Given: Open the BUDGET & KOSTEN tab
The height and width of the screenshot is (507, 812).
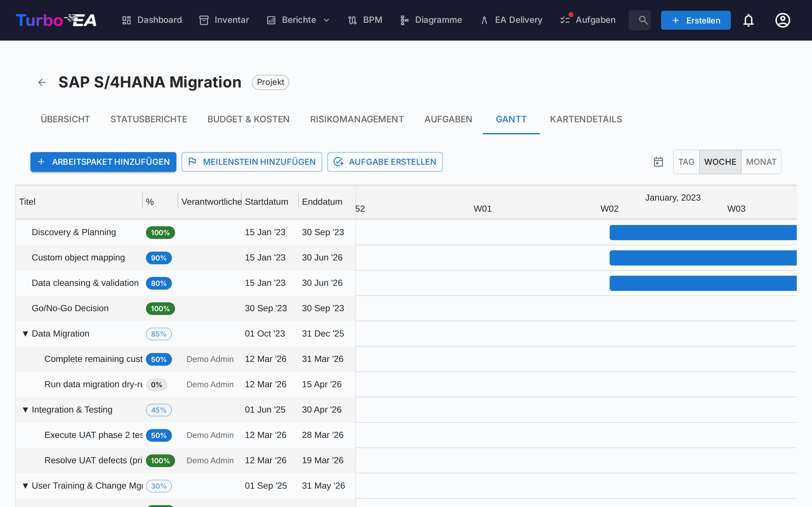Looking at the screenshot, I should click(248, 119).
